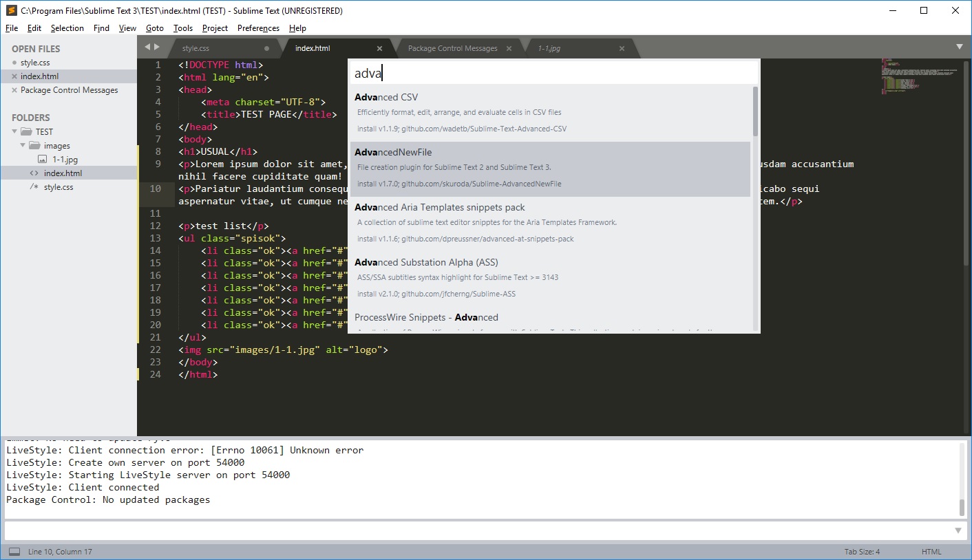Click the console output scrollbar
The width and height of the screenshot is (972, 560).
pos(962,508)
